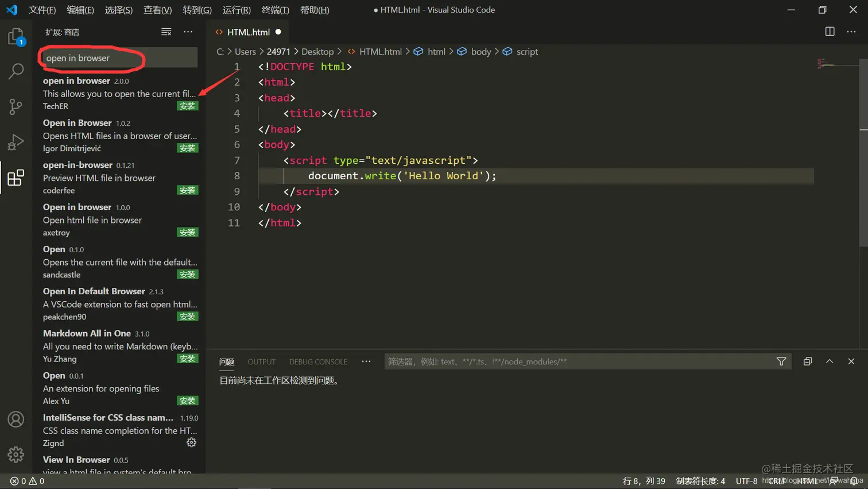Click the HTML file icon in breadcrumb
868x489 pixels.
351,52
